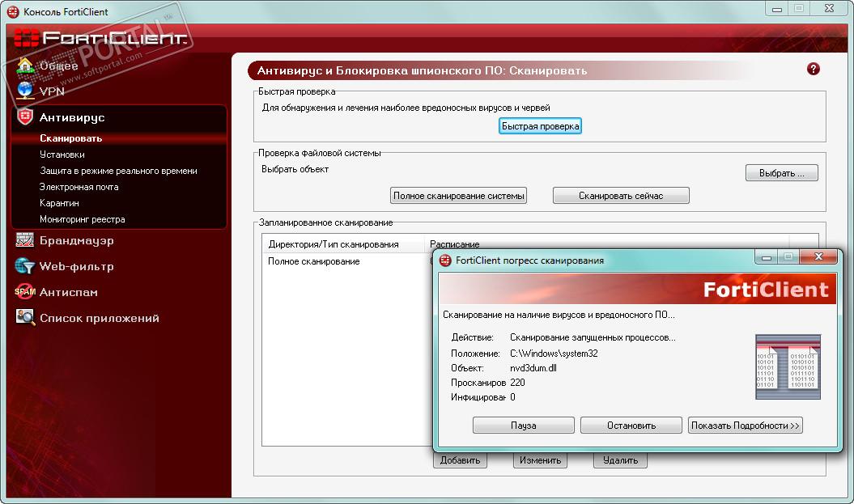
Task: Click the nvd3dum.dll object name
Action: pyautogui.click(x=533, y=368)
